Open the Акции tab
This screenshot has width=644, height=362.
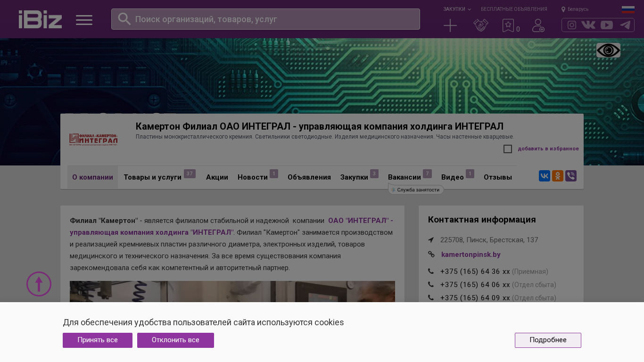tap(217, 177)
